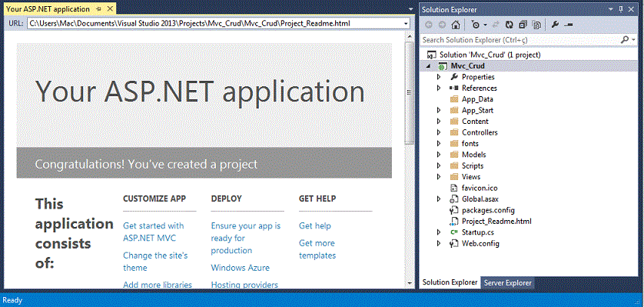Click the readme page vertical scrollbar thumb
This screenshot has width=644, height=307.
410,93
